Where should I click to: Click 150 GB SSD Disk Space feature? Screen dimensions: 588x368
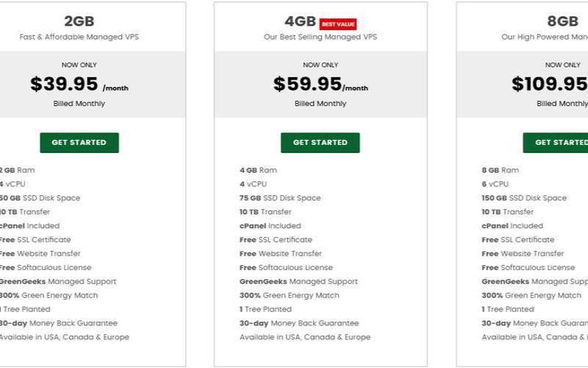[524, 198]
